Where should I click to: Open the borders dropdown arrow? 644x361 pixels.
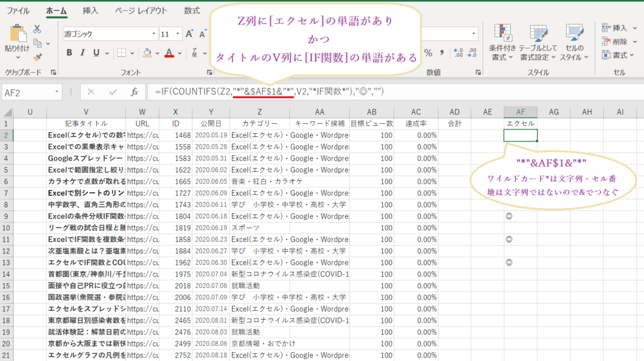click(132, 53)
